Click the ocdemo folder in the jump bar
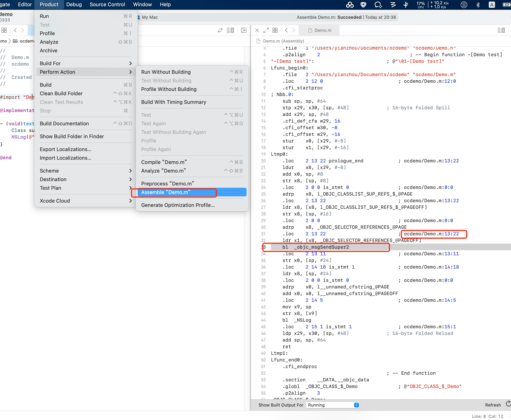This screenshot has width=511, height=420. 24,41
